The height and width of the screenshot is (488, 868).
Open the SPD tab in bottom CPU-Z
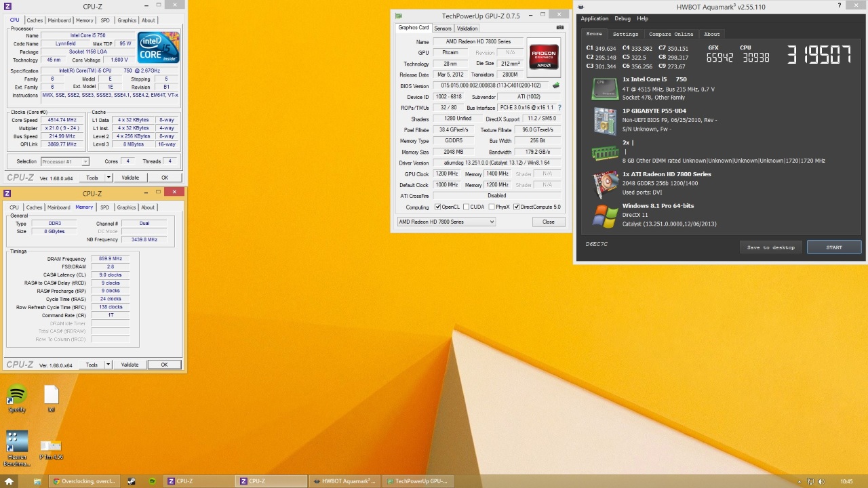[x=104, y=207]
